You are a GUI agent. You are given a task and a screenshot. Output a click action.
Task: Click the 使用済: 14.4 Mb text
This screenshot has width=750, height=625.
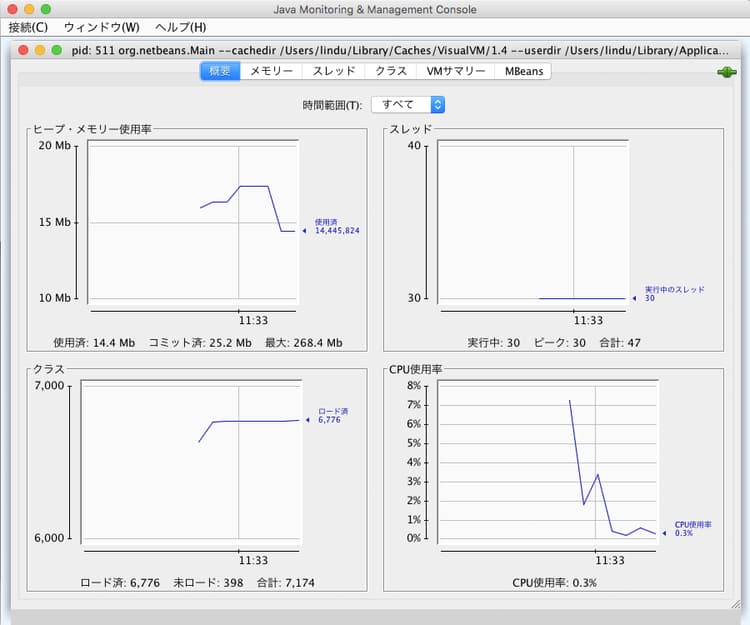(x=94, y=343)
